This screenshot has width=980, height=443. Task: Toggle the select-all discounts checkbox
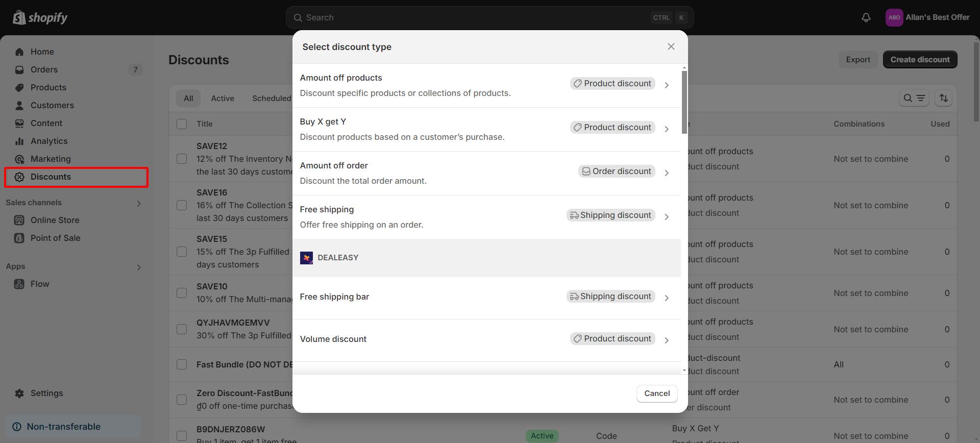[x=182, y=124]
